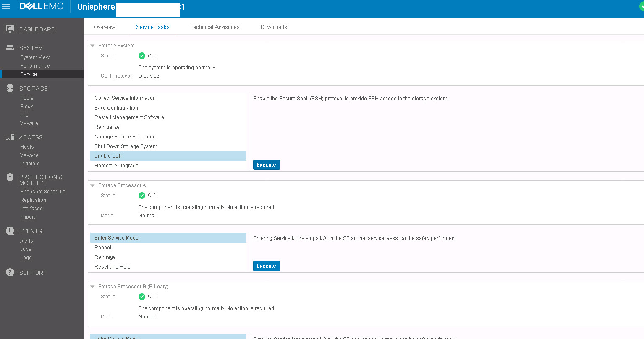Click the System storage array icon
Image resolution: width=644 pixels, height=339 pixels.
(10, 48)
